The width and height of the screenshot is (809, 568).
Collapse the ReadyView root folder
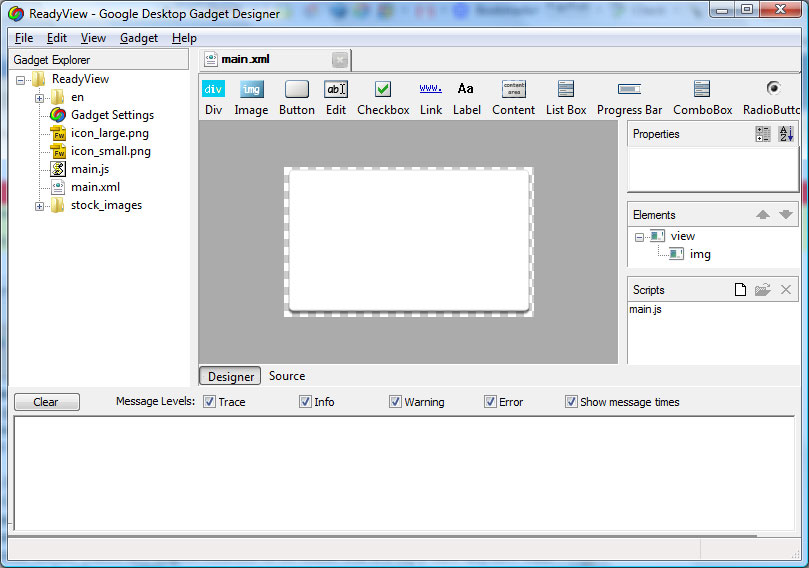tap(20, 80)
